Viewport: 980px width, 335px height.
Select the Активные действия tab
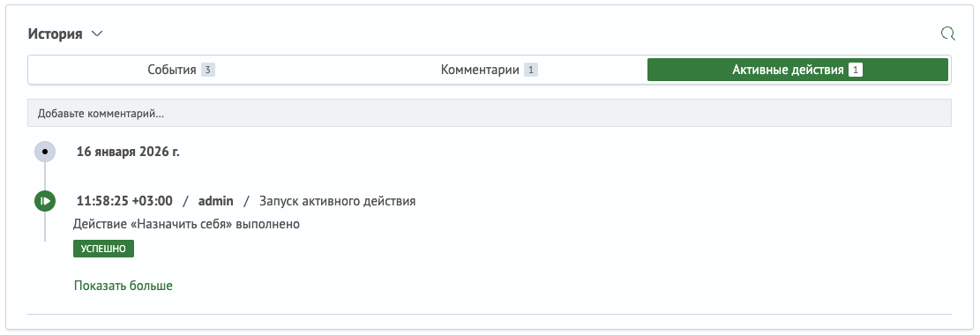point(797,70)
